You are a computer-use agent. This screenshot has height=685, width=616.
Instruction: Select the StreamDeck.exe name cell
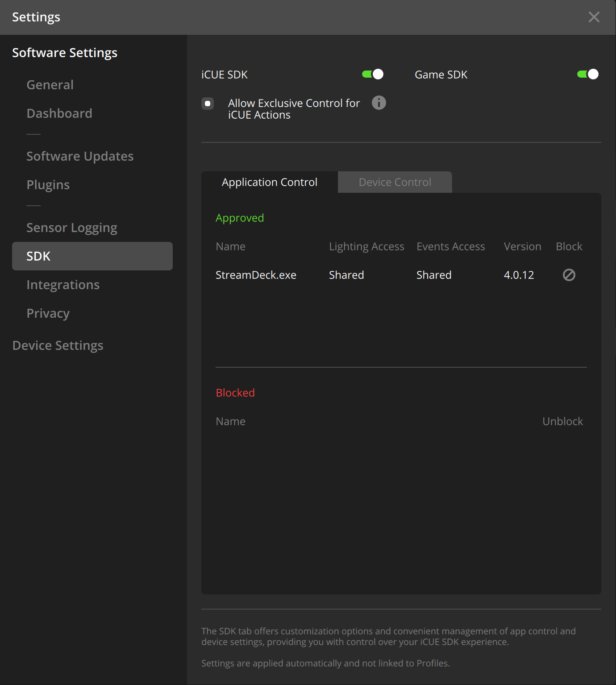pyautogui.click(x=256, y=275)
